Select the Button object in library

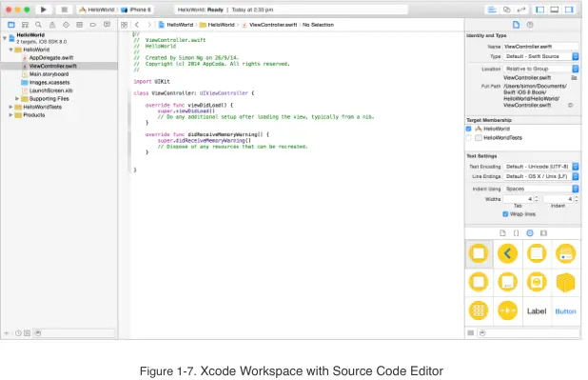565,311
